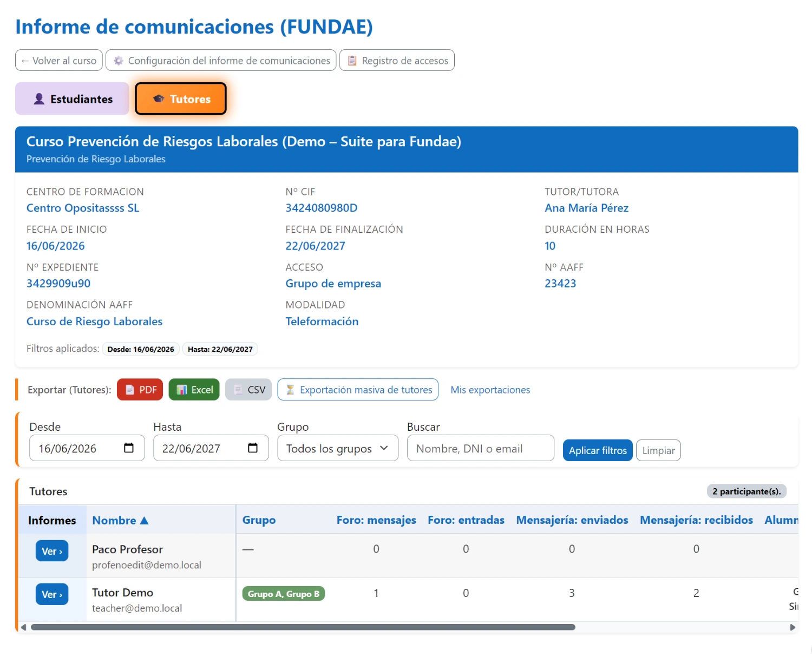Apply filters with Aplicar filtros
This screenshot has width=812, height=663.
coord(598,450)
